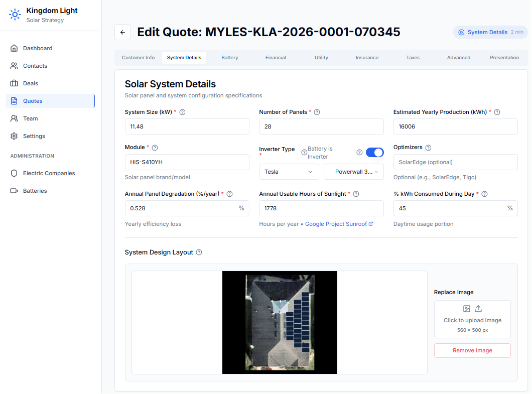This screenshot has width=532, height=394.
Task: Click the Panel Degradation field showing 0.528
Action: pyautogui.click(x=187, y=208)
